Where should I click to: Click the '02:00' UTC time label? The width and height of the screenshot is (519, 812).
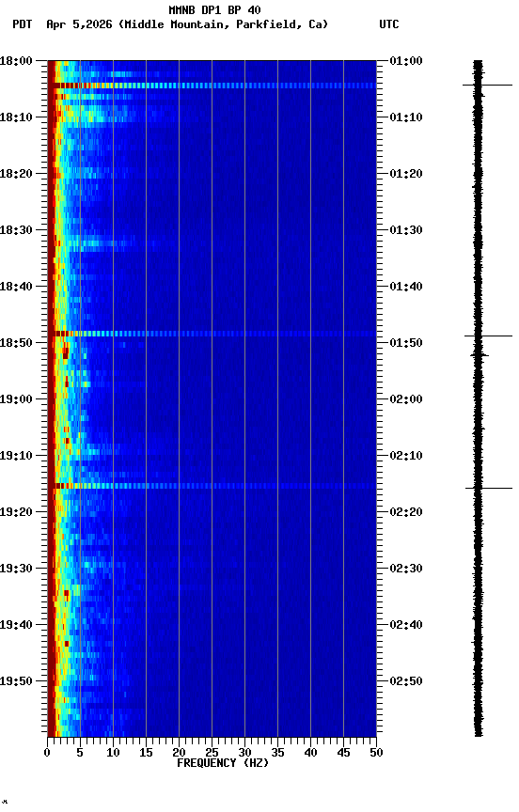406,399
